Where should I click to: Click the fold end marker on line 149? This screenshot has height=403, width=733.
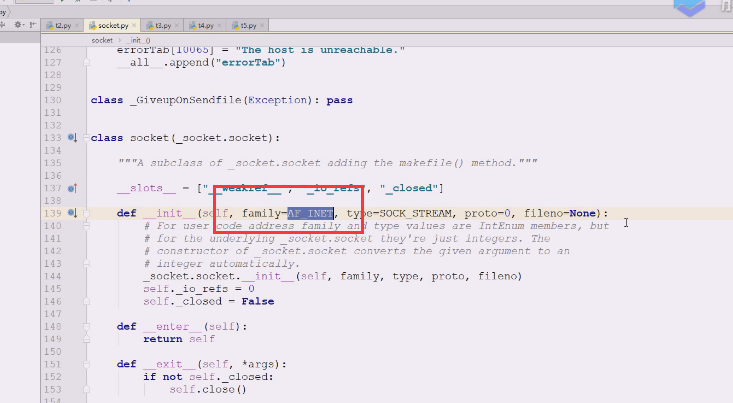(86, 339)
